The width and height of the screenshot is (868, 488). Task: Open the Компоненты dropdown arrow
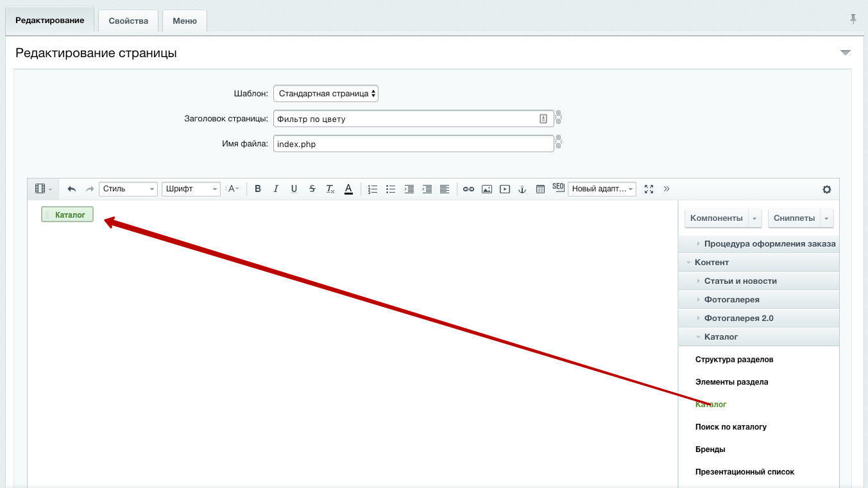[x=755, y=218]
